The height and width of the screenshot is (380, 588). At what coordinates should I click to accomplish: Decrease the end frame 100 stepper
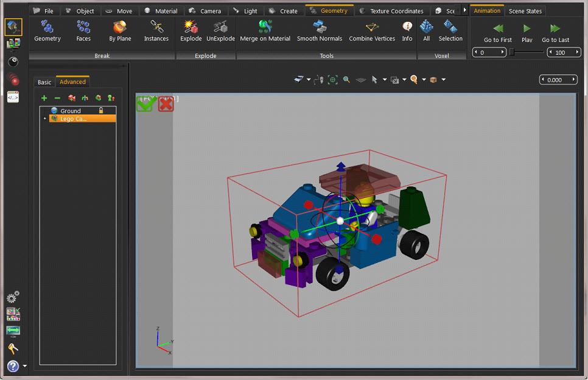pos(551,52)
